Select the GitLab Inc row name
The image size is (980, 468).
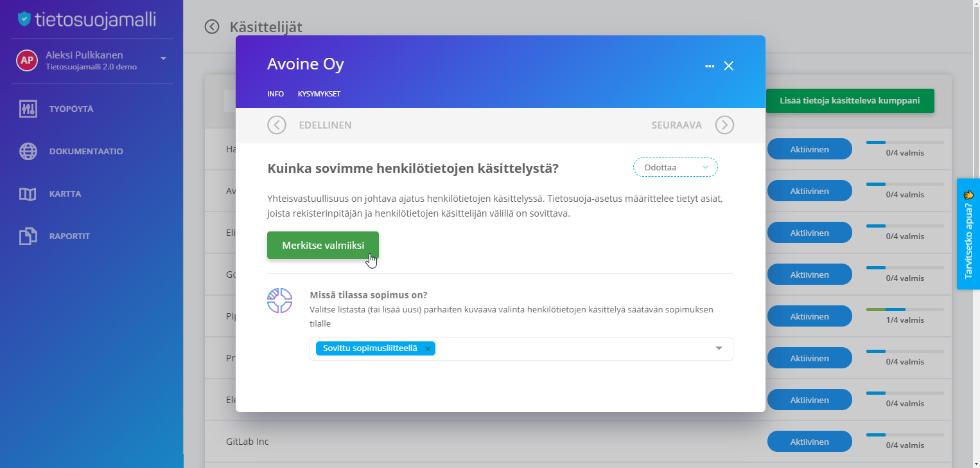[247, 442]
